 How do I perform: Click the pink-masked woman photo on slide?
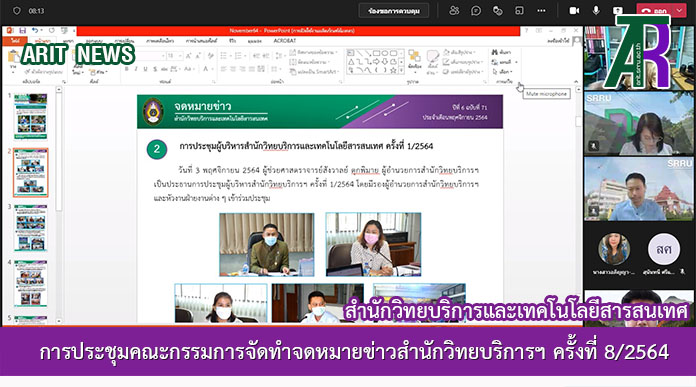373,244
